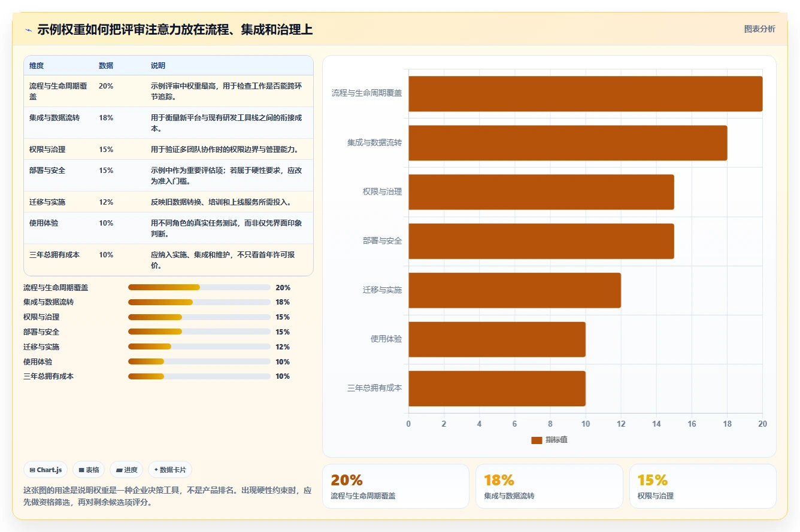Viewport: 800px width, 532px height.
Task: Select the 数据卡片 chip
Action: (170, 470)
